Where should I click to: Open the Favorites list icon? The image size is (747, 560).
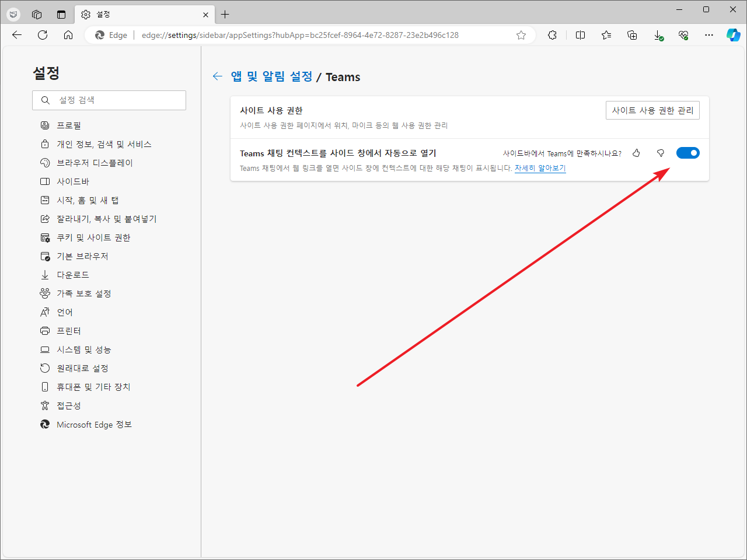point(606,35)
